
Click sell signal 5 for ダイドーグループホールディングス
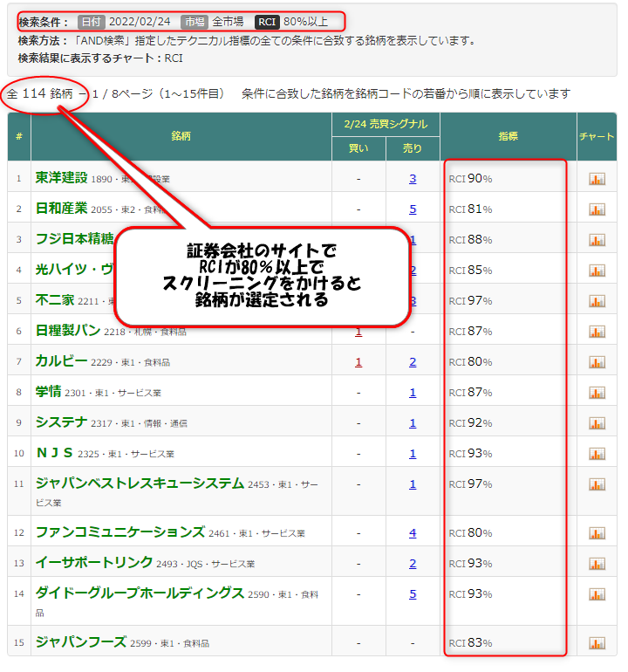tap(413, 594)
